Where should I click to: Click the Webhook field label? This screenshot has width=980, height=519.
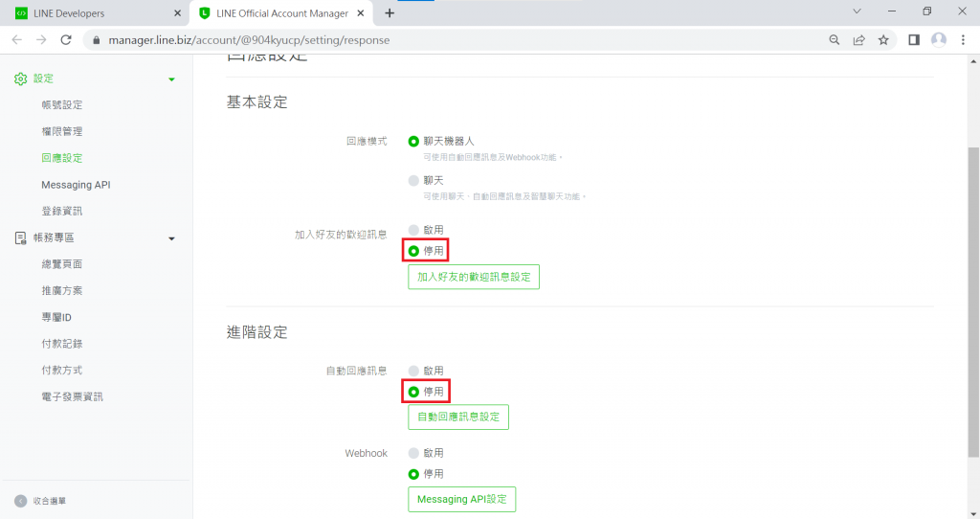367,453
